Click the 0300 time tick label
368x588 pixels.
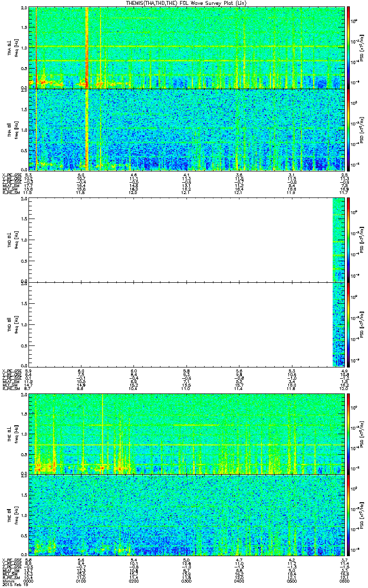[x=186, y=581]
